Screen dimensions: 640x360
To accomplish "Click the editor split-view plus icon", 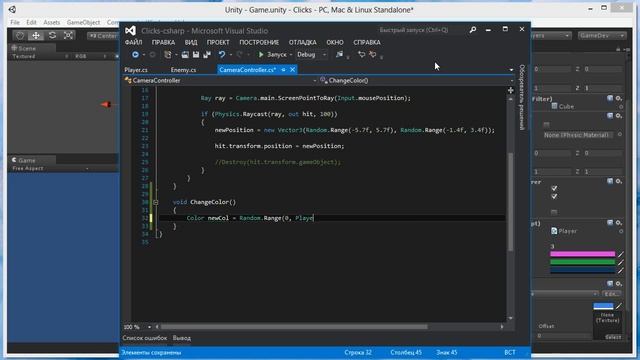I will point(511,90).
